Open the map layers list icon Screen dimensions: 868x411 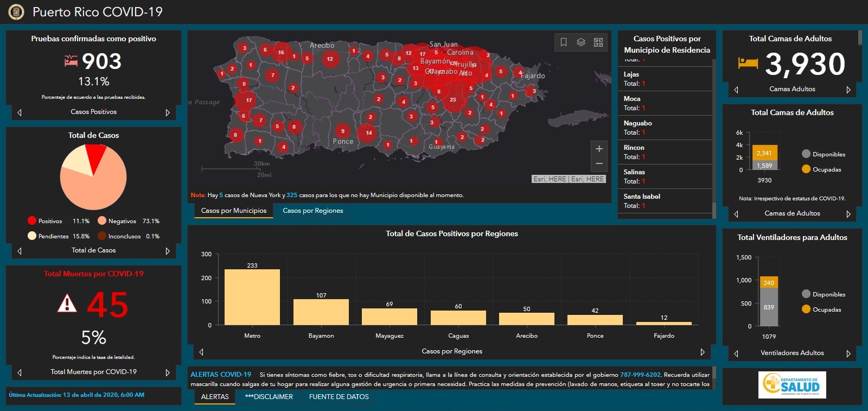(x=581, y=42)
